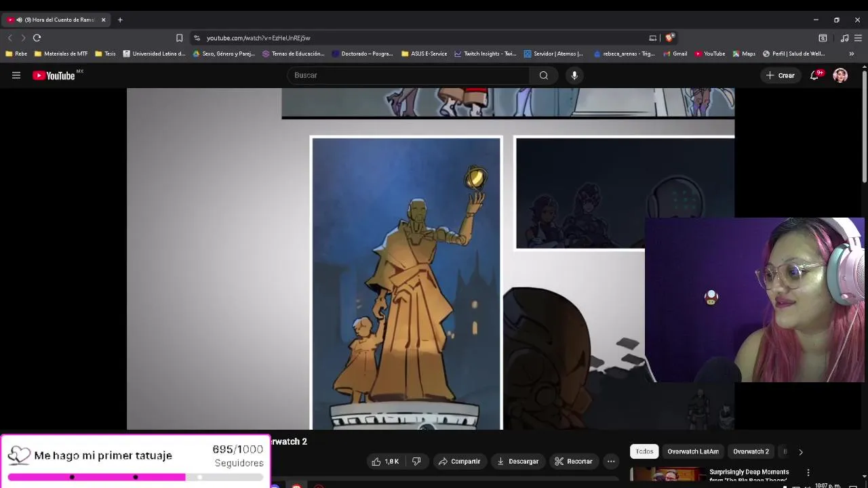Start voice search with the microphone icon
Viewport: 868px width, 488px height.
coord(574,75)
